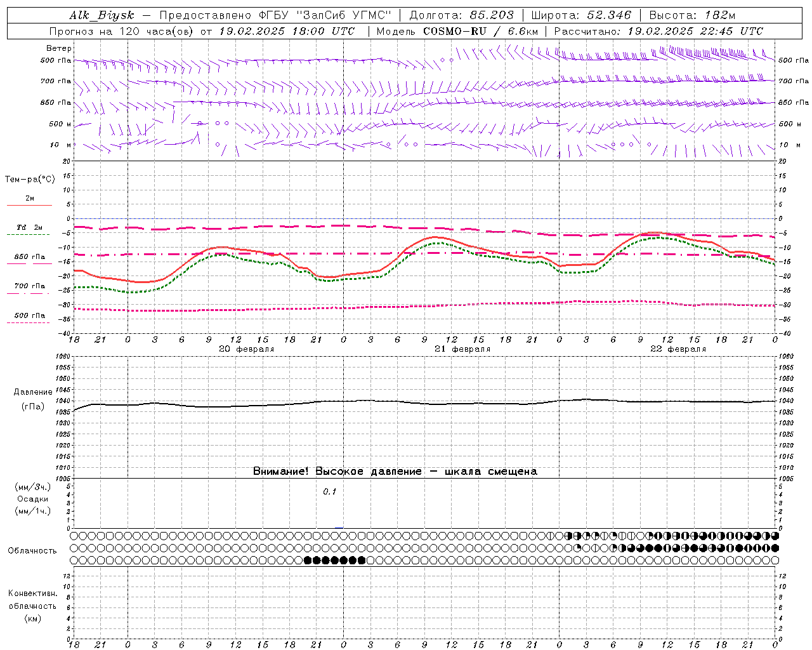Screen dimensions: 812x650
Task: Select the latitude value Широта: 52.346
Action: click(582, 15)
